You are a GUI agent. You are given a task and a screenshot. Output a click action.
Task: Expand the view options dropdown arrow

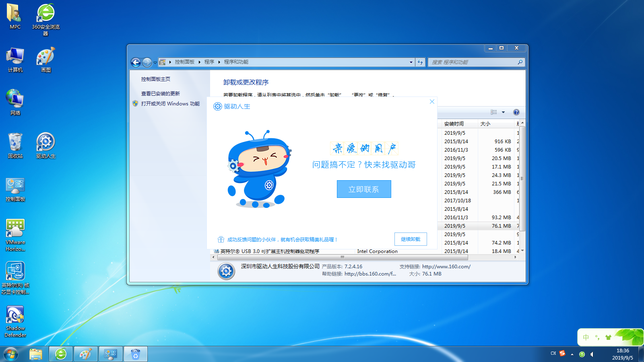(x=503, y=112)
